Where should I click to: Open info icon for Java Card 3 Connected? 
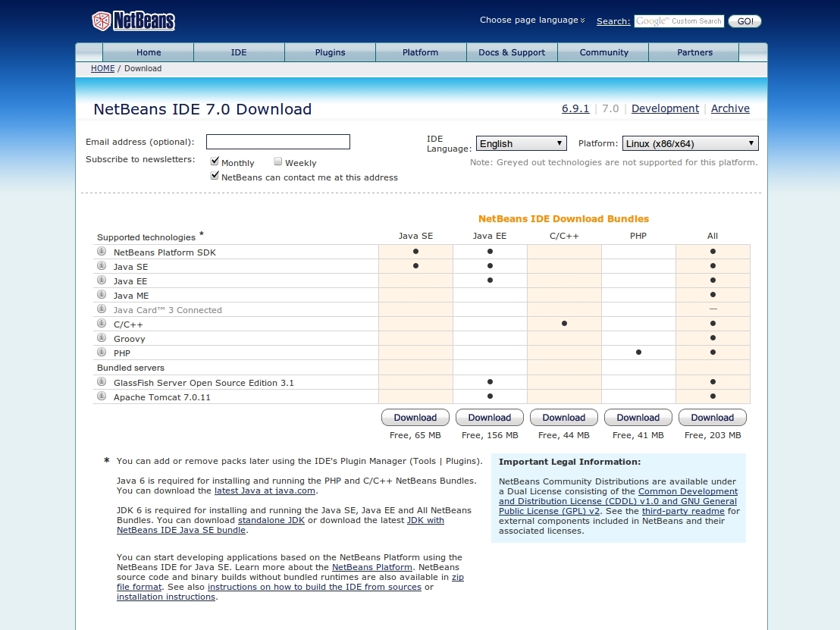[102, 309]
